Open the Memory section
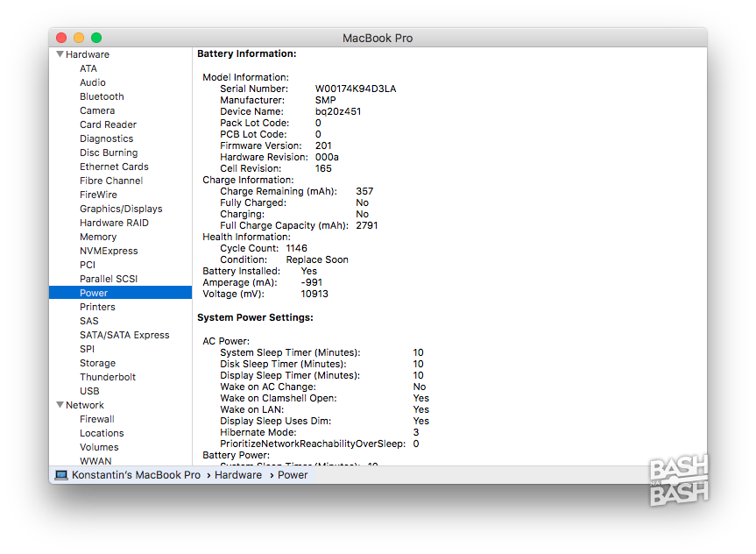Image resolution: width=756 pixels, height=554 pixels. pos(98,237)
